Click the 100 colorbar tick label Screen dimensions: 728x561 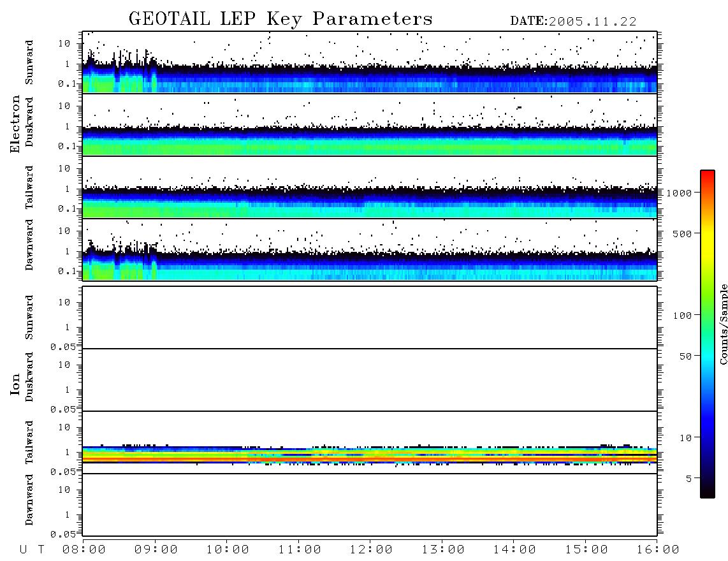pyautogui.click(x=682, y=316)
